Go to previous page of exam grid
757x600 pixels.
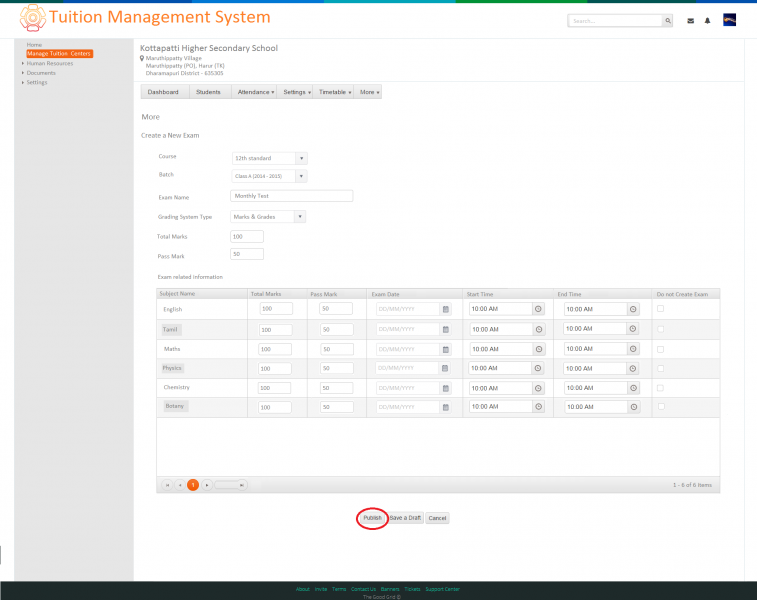180,485
